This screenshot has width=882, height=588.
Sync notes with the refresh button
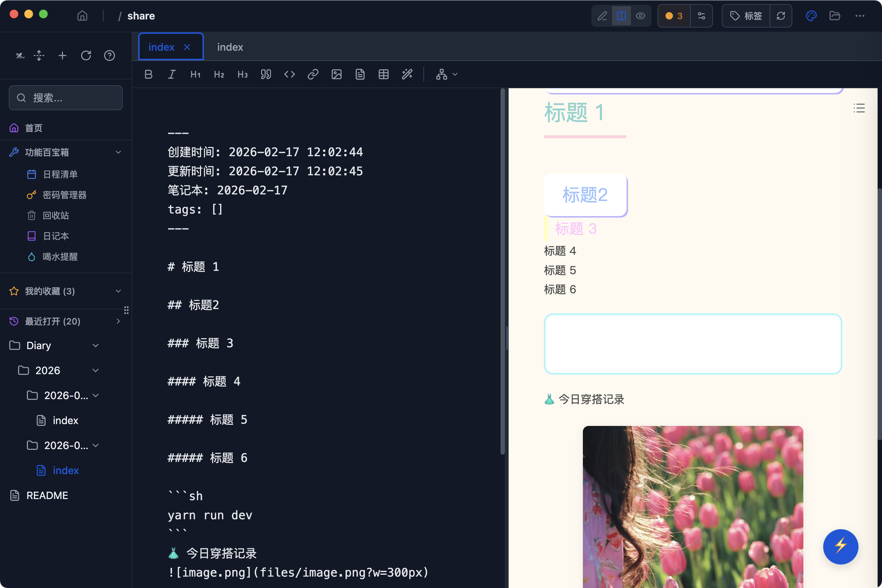[781, 16]
